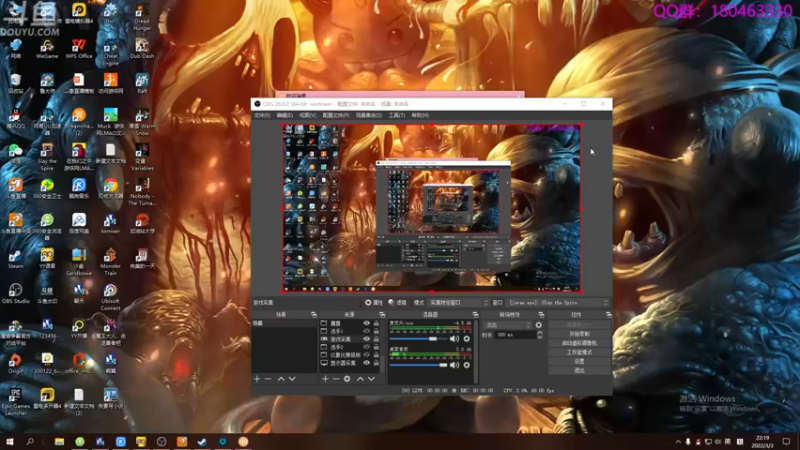800x450 pixels.
Task: Adjust transition duration stepper arrows
Action: pos(540,335)
